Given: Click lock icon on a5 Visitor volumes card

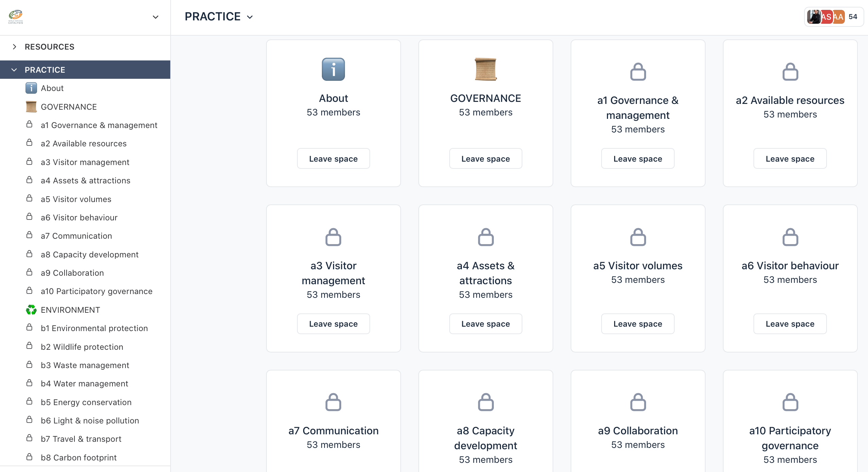Looking at the screenshot, I should pos(638,237).
